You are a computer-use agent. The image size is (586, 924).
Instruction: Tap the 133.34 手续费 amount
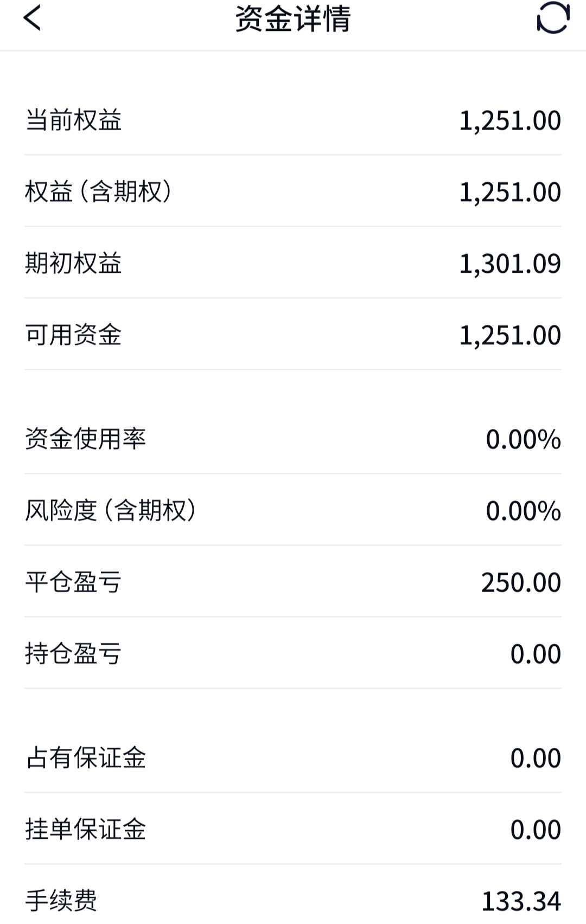coord(521,901)
